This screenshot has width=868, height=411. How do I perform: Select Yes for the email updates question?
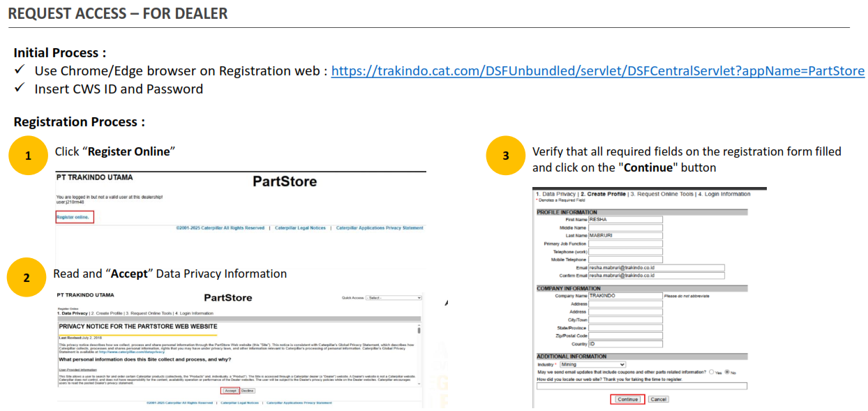click(710, 372)
